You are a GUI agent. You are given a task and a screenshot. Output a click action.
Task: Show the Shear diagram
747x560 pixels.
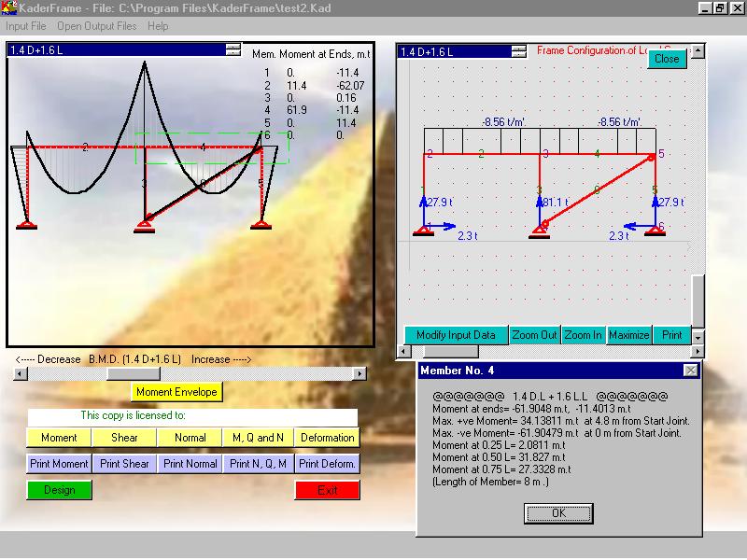point(124,437)
